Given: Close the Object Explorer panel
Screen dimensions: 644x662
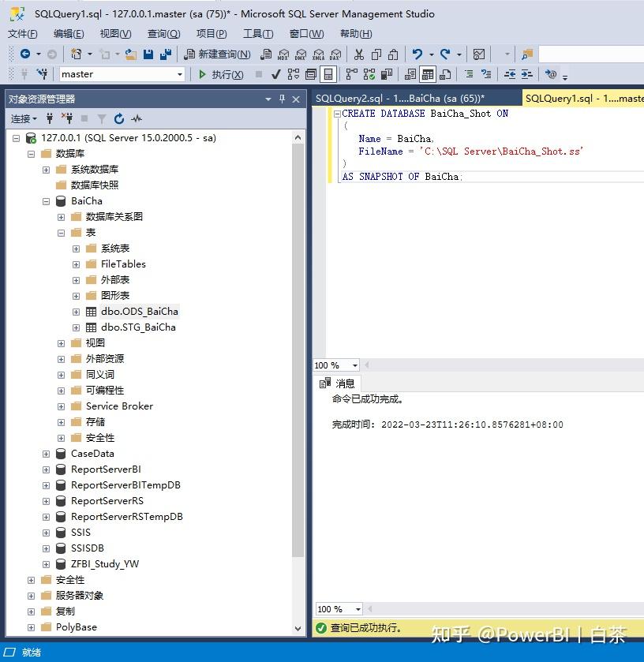Looking at the screenshot, I should (x=296, y=99).
